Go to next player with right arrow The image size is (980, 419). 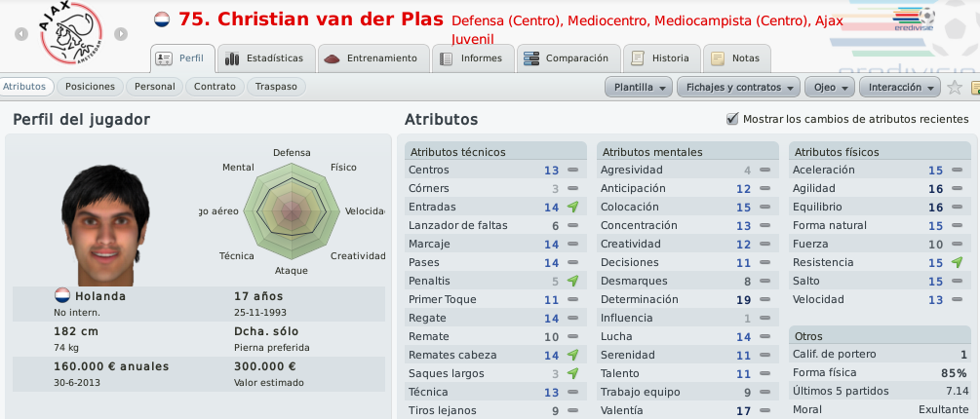[121, 34]
